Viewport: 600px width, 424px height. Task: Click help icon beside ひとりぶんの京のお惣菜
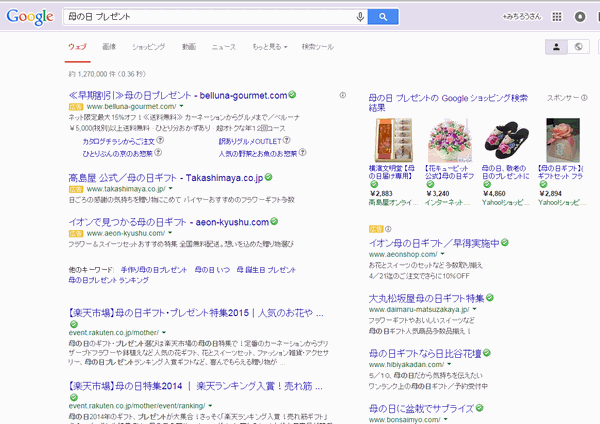[158, 152]
